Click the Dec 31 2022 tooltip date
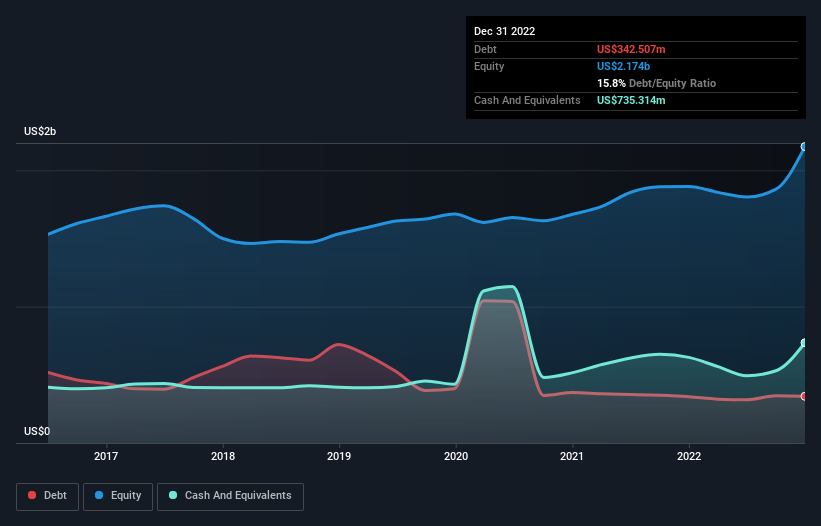The height and width of the screenshot is (526, 821). [504, 31]
